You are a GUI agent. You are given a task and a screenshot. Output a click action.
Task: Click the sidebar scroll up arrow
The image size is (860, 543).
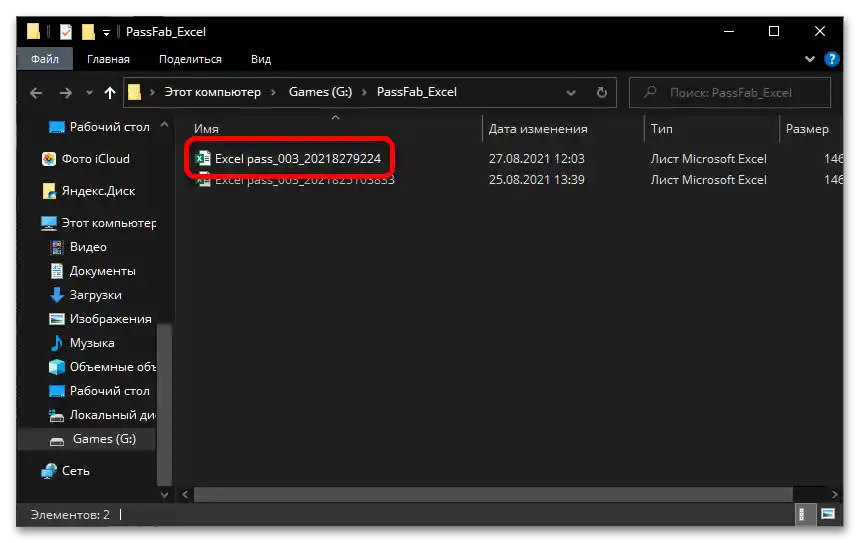[x=164, y=125]
